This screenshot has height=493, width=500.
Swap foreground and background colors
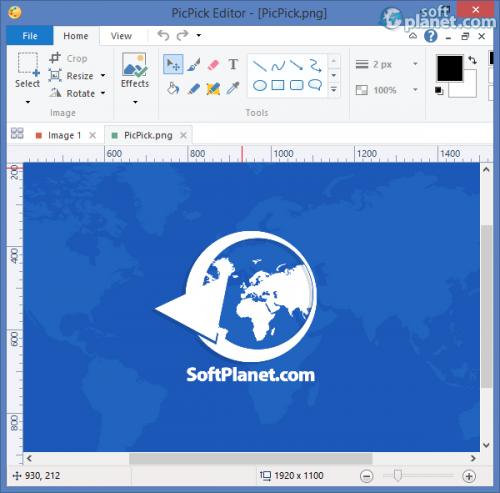(x=472, y=60)
